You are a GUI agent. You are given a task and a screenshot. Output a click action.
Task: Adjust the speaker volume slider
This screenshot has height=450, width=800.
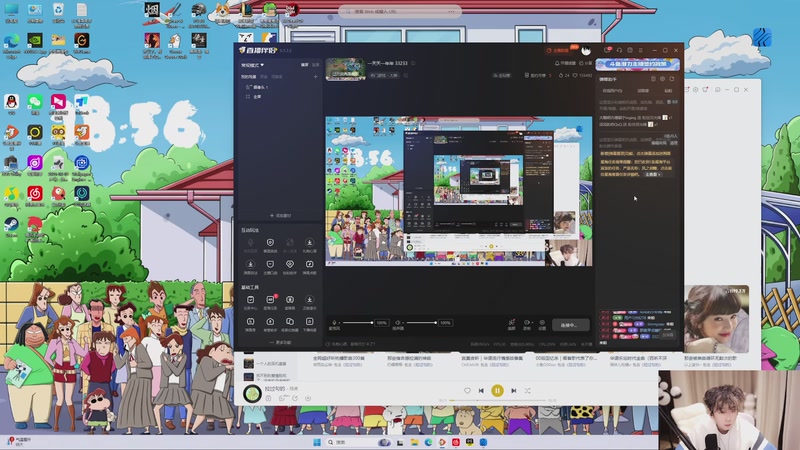421,323
